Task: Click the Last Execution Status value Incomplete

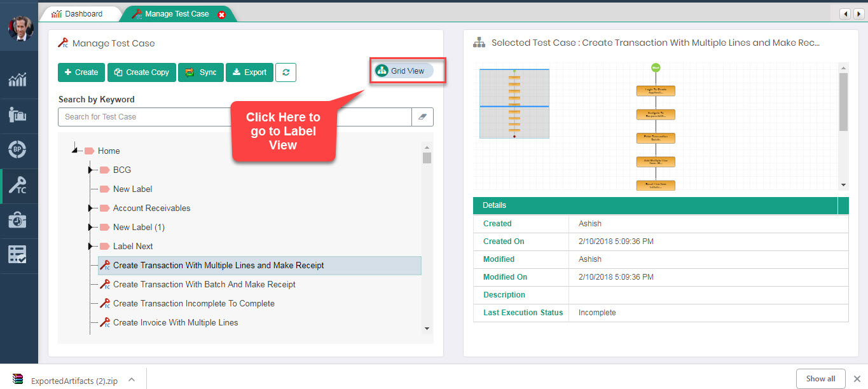Action: coord(597,313)
